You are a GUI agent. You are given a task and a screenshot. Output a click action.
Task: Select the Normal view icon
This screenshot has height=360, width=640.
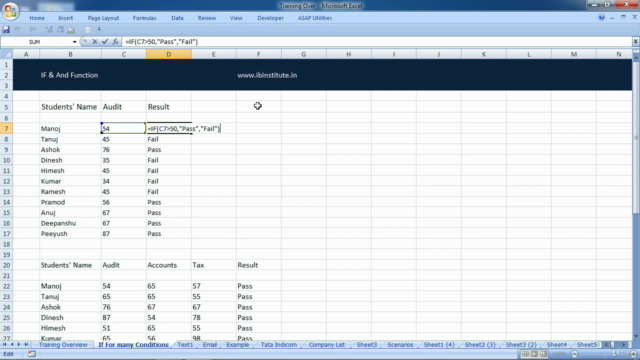pyautogui.click(x=525, y=354)
